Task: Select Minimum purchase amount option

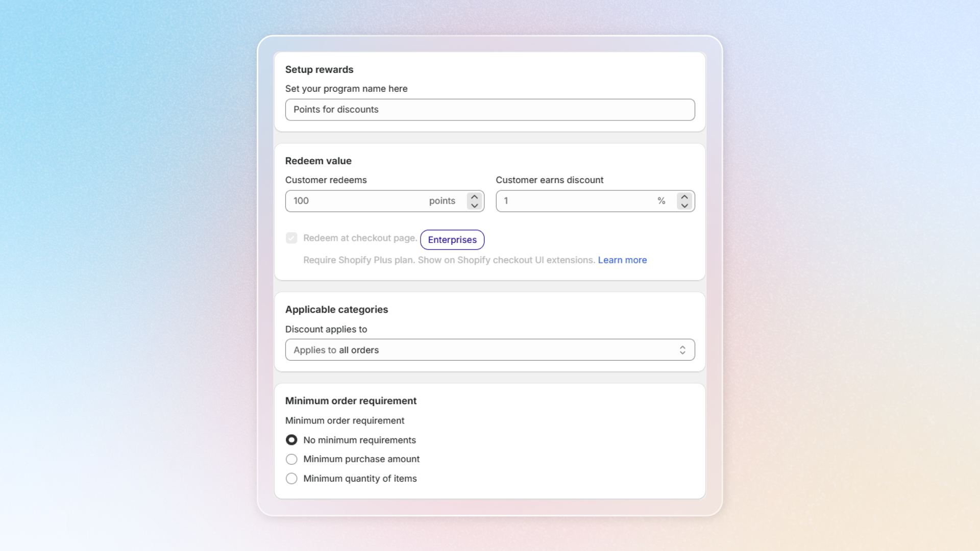Action: click(291, 459)
